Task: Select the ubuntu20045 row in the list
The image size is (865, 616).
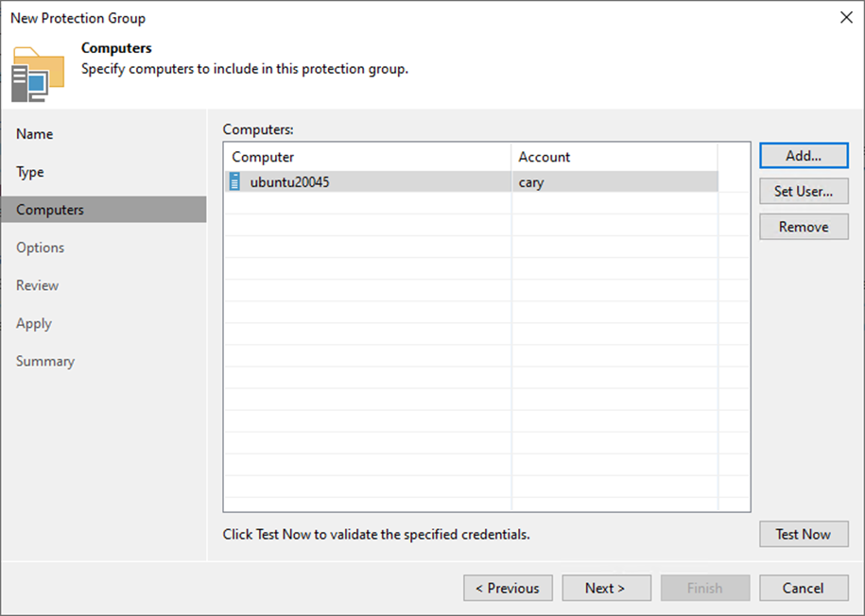Action: [378, 180]
